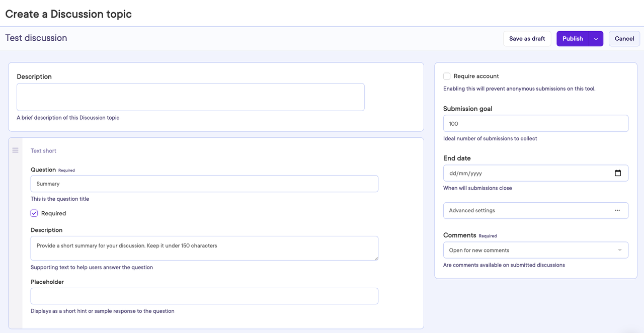Click the topic Description text area
Screen dimensions: 644x333
pos(190,97)
